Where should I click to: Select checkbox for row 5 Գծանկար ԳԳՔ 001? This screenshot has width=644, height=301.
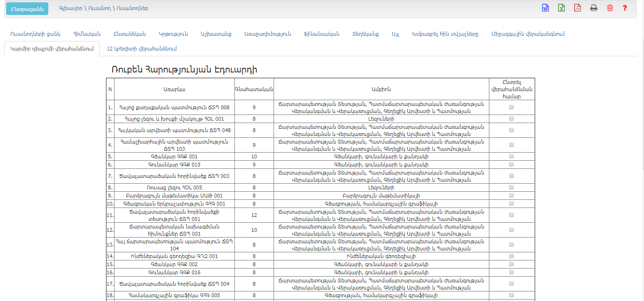click(x=512, y=156)
